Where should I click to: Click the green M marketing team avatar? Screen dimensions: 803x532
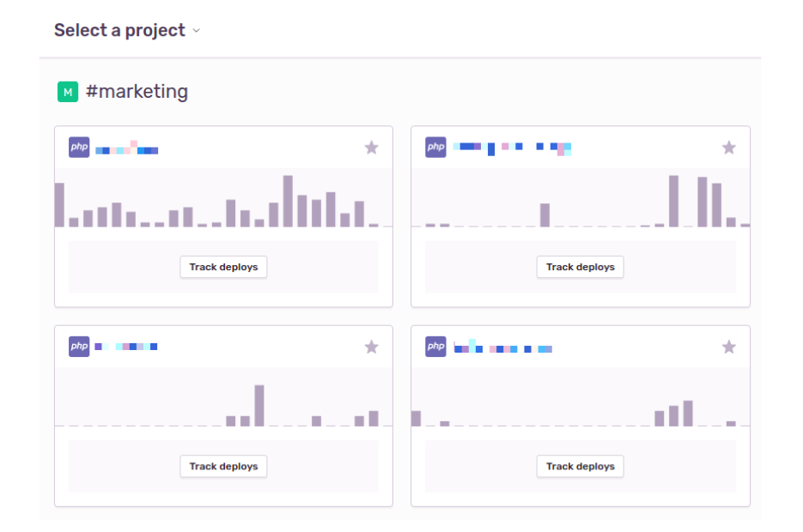coord(68,92)
